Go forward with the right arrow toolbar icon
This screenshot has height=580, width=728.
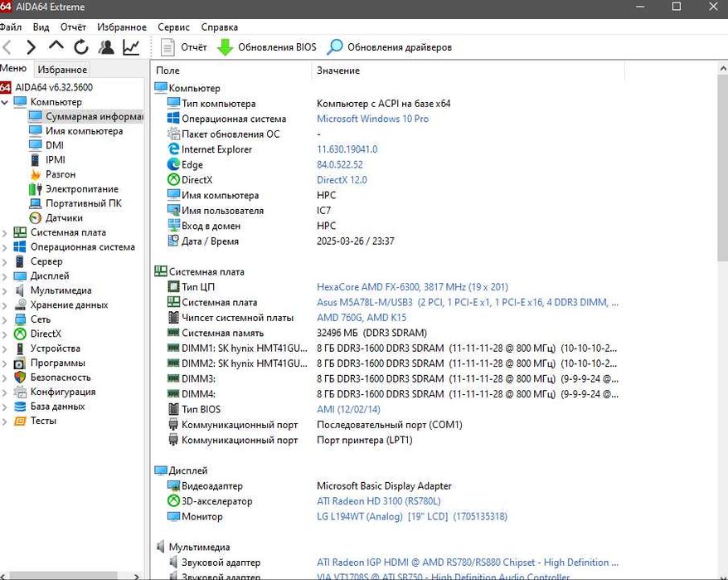[x=32, y=47]
